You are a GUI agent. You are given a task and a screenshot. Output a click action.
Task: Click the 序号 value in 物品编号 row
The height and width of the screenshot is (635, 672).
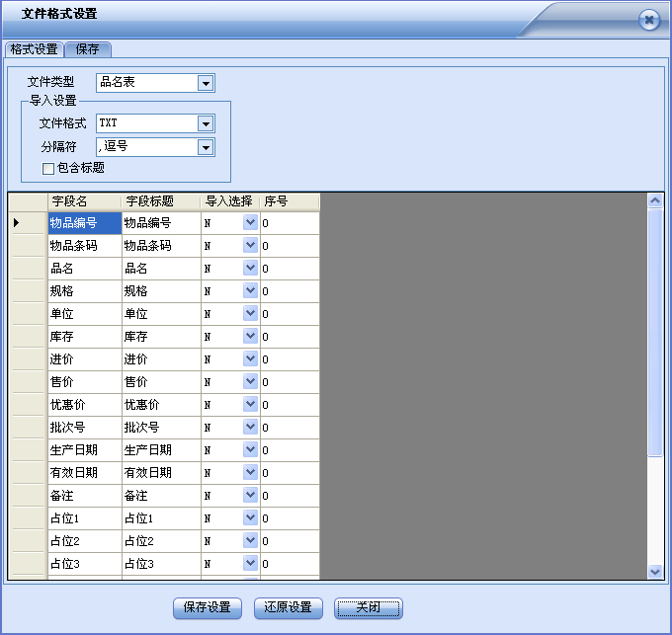coord(290,223)
